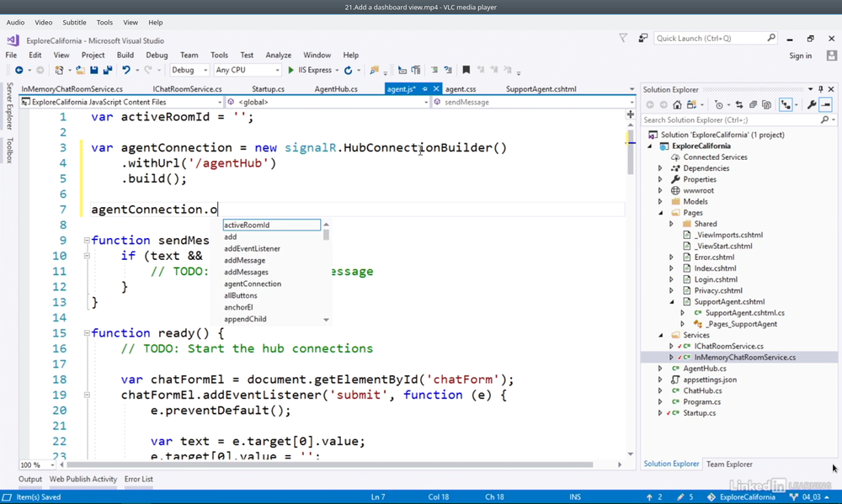Click the editor vertical scrollbar thumb
The width and height of the screenshot is (842, 504).
click(x=631, y=151)
